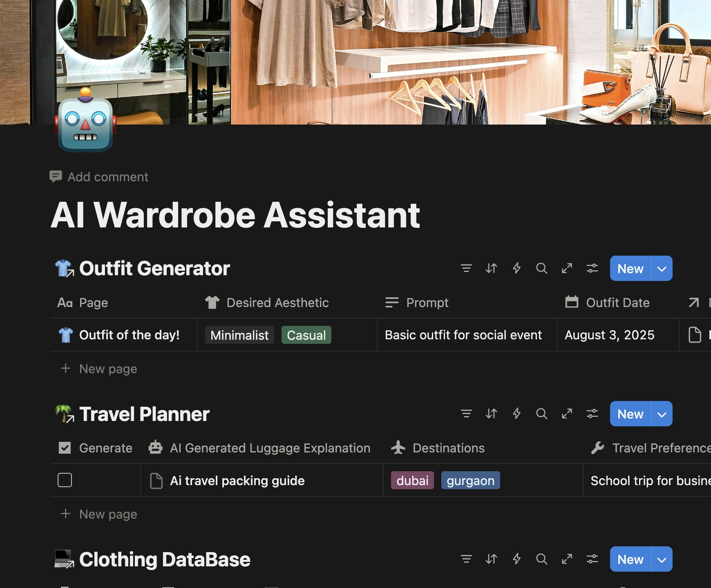Select the Casual tag on Outfit of the day

pos(306,335)
